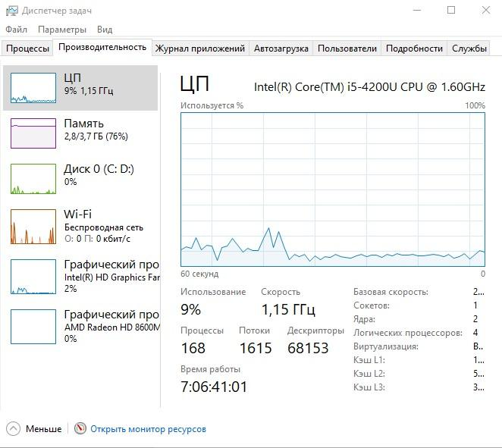Viewport: 502px width, 448px height.
Task: Select the Диск 0 (C: D:) graph thumbnail
Action: tap(33, 179)
